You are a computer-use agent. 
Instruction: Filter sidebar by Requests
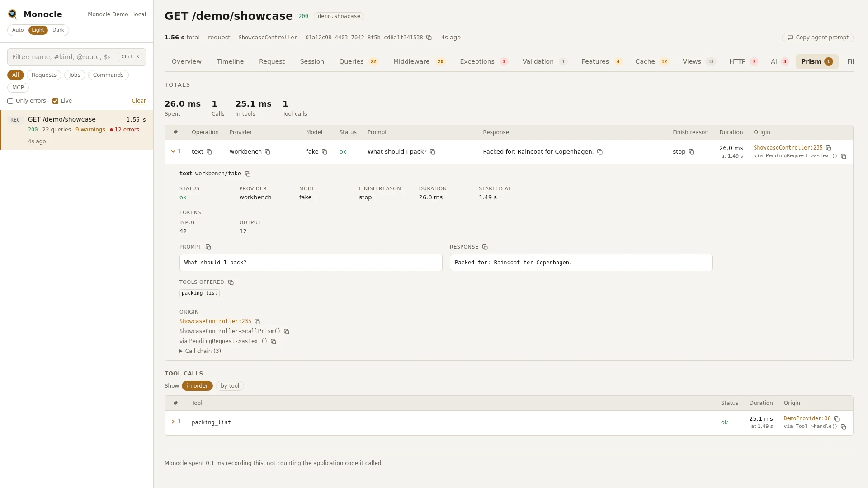[x=44, y=75]
